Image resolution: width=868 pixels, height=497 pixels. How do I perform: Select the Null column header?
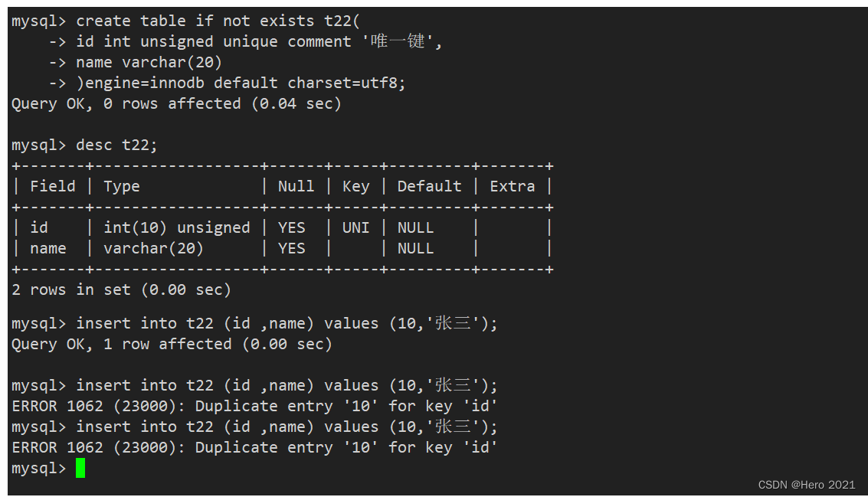[x=296, y=186]
